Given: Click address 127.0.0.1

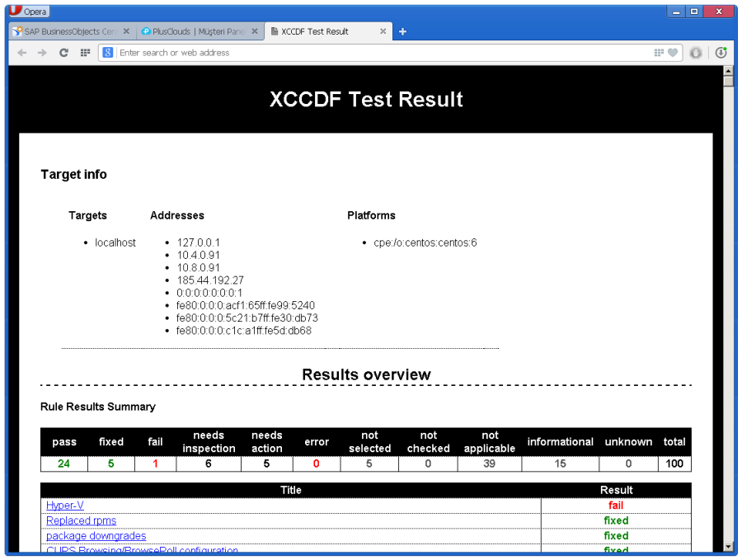Looking at the screenshot, I should click(198, 242).
